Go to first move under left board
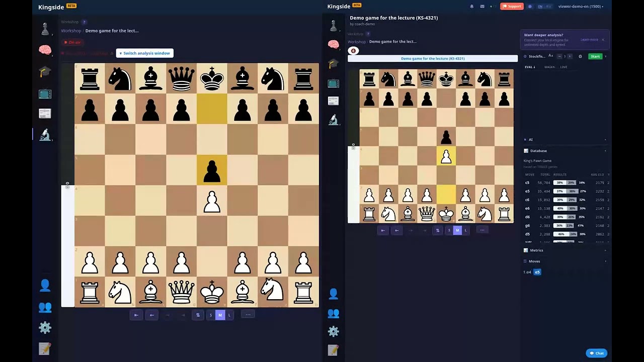Image resolution: width=644 pixels, height=362 pixels. click(136, 315)
